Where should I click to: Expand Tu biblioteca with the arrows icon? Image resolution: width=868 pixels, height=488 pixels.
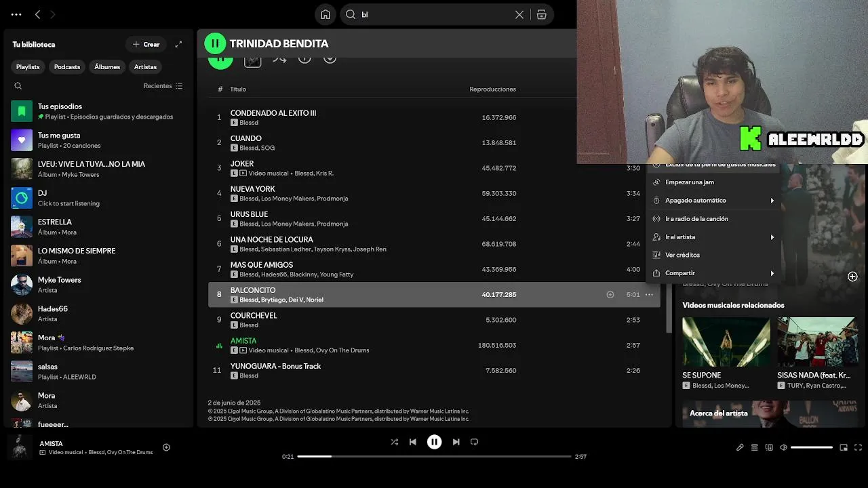[178, 44]
